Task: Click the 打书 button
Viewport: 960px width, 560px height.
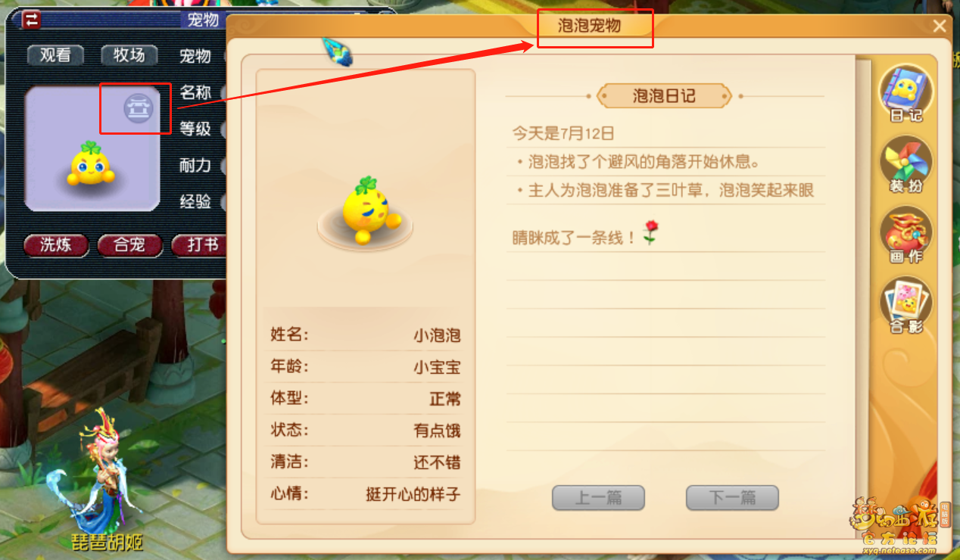Action: (x=200, y=245)
